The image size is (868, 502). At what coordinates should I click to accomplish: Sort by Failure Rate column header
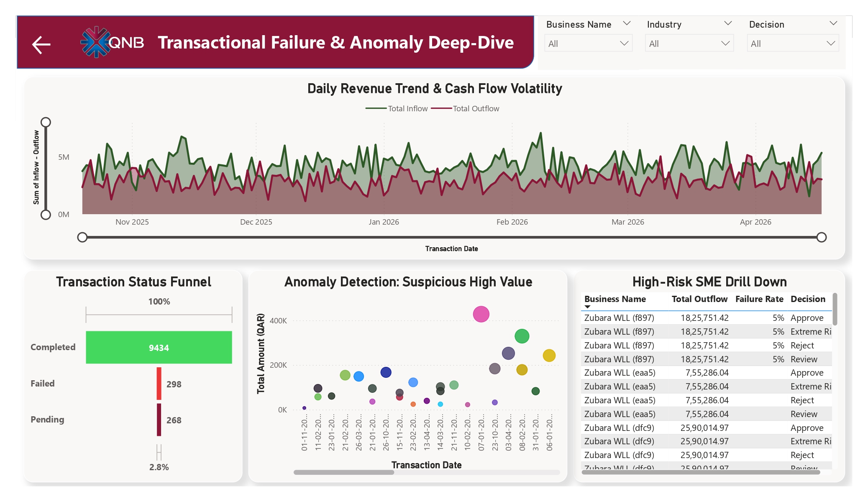(x=759, y=299)
